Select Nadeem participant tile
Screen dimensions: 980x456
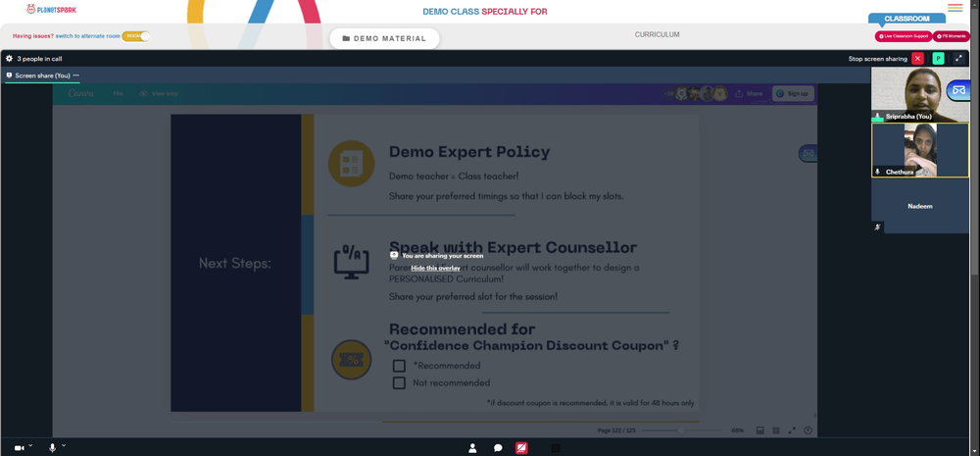click(x=920, y=206)
